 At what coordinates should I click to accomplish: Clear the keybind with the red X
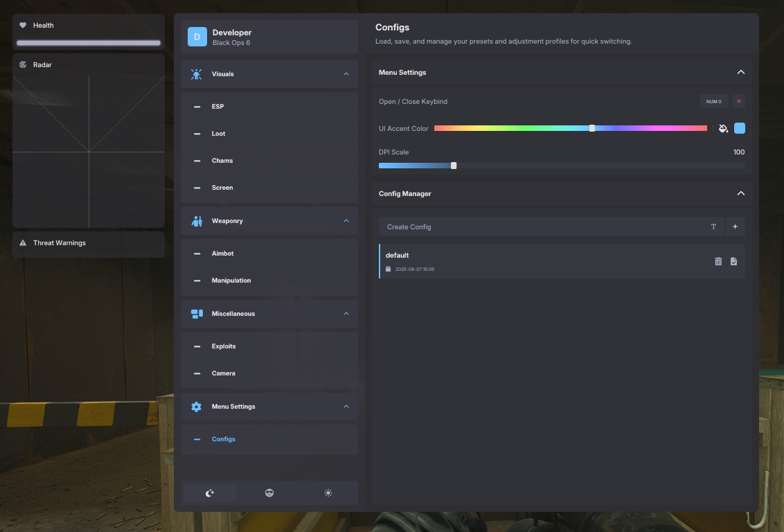pos(739,102)
